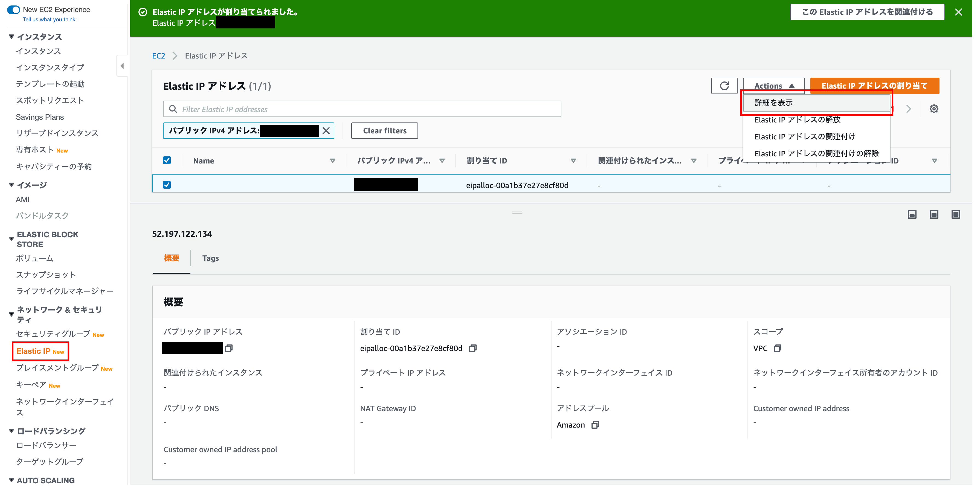The height and width of the screenshot is (497, 980).
Task: Dismiss the green success banner
Action: [958, 12]
